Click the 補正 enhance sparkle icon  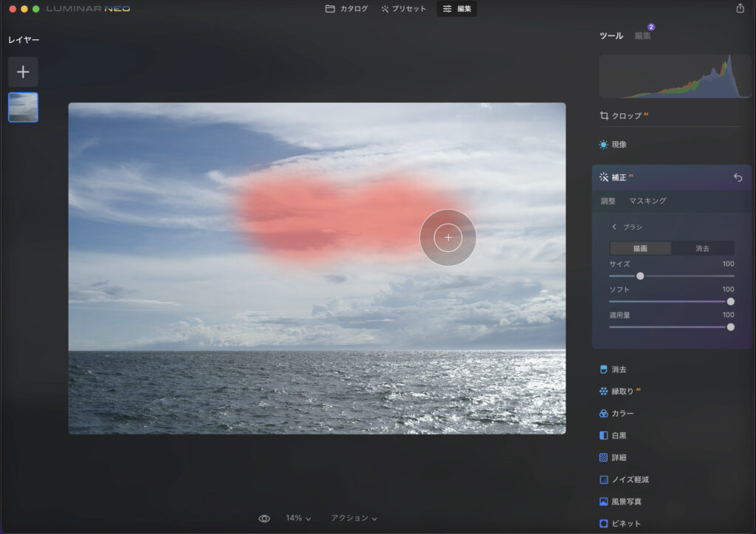pos(604,177)
